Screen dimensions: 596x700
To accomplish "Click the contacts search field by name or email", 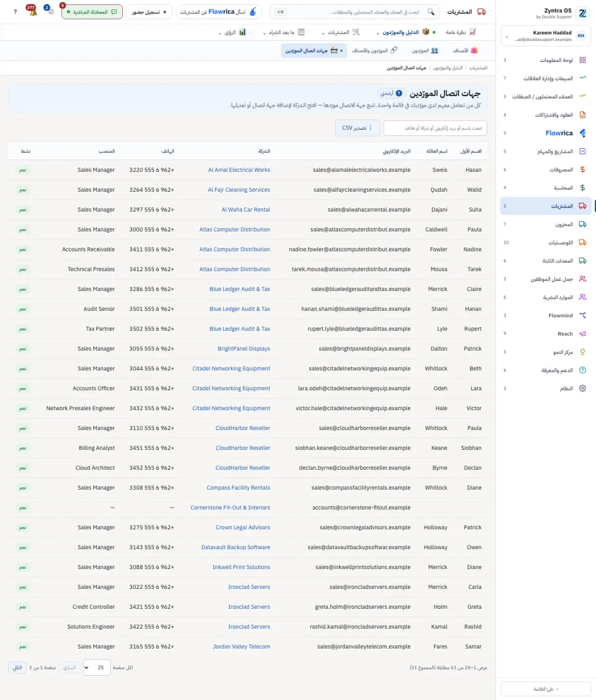I will 435,128.
